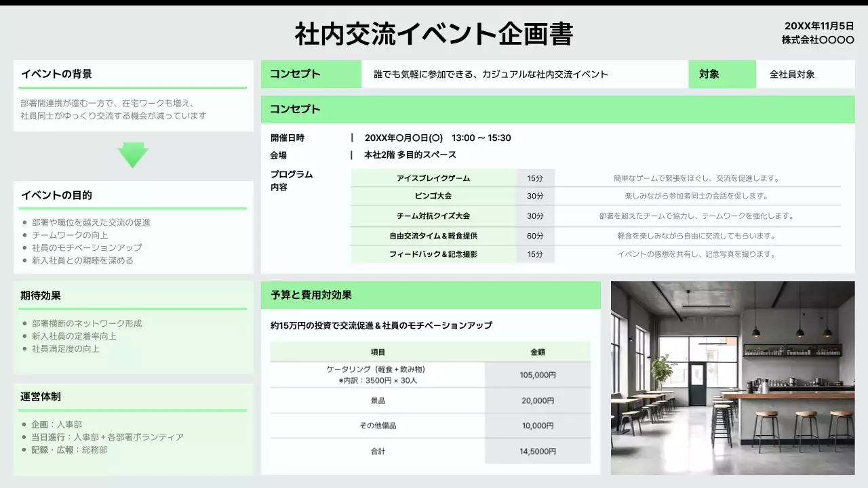The height and width of the screenshot is (488, 868).
Task: Select the 自由交流タイム＆軽食提供 row
Action: (x=432, y=236)
